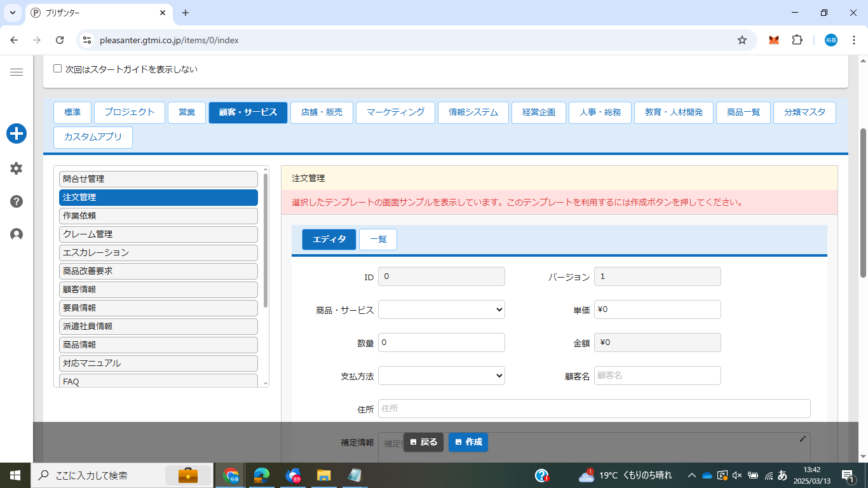Switch to the マーケティング tab
868x488 pixels.
point(395,112)
